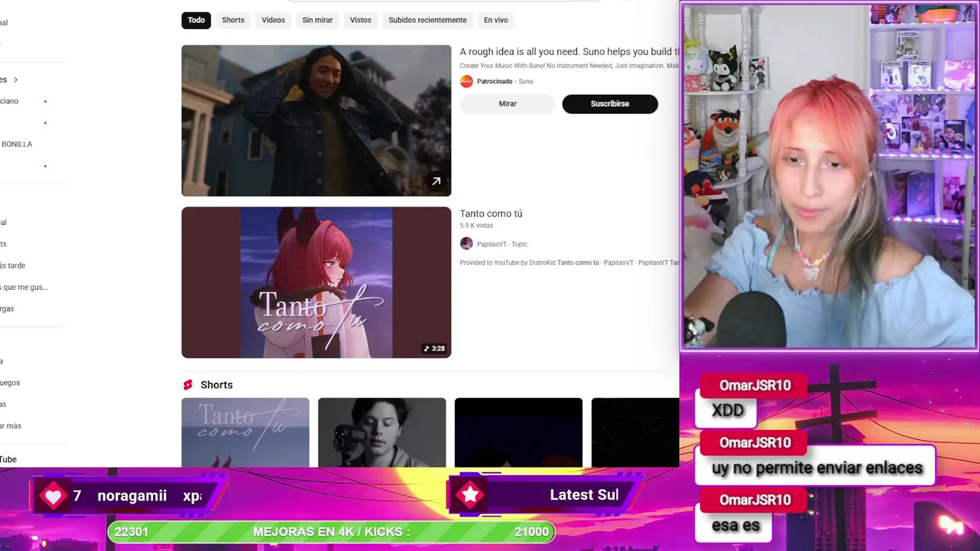Select the Videos filter chip
The image size is (980, 551).
pos(273,20)
